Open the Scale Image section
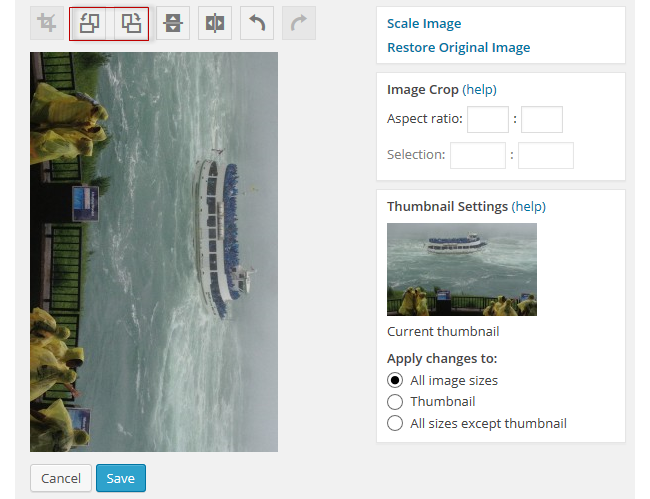This screenshot has width=650, height=499. 424,24
